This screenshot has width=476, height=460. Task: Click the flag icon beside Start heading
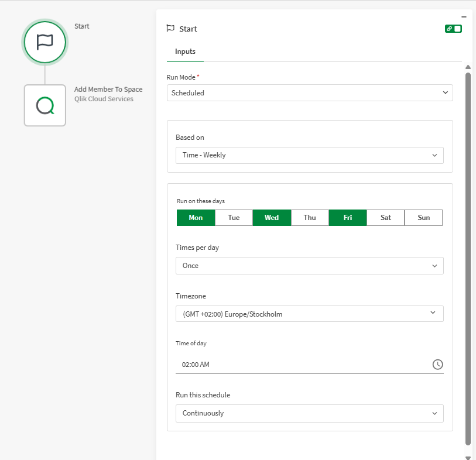[x=170, y=29]
